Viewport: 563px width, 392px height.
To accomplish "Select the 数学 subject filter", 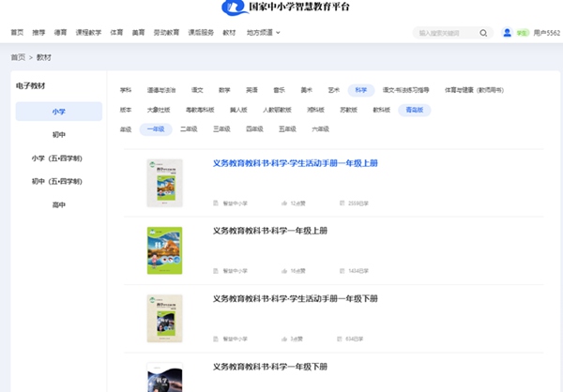I will tap(224, 90).
